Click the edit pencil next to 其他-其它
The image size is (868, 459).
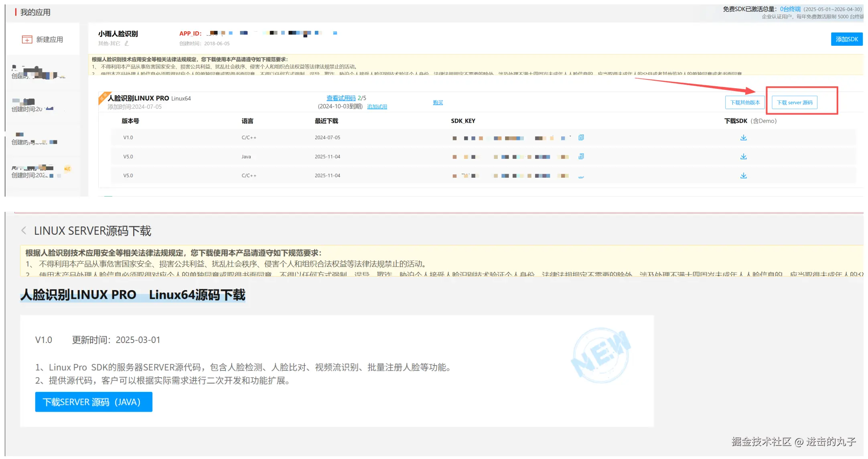(127, 43)
